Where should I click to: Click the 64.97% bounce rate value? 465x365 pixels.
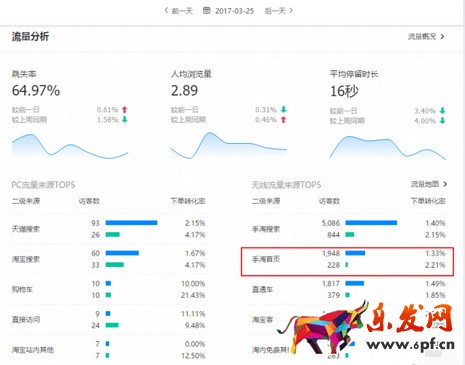(36, 90)
